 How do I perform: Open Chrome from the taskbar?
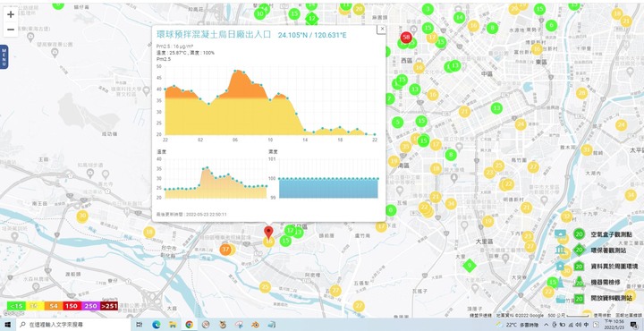click(190, 325)
